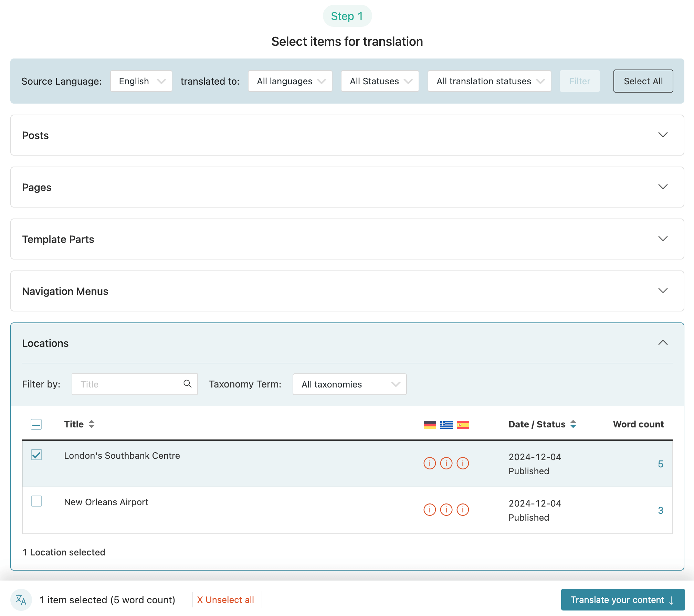Screen dimensions: 694x616
Task: Click Greek translation status icon for London's Southbank Centre
Action: (x=446, y=463)
